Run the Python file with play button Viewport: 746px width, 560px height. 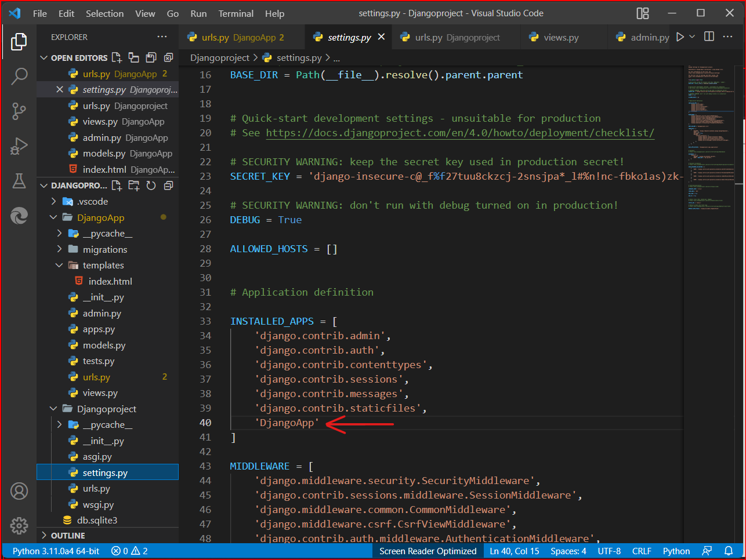[x=680, y=37]
